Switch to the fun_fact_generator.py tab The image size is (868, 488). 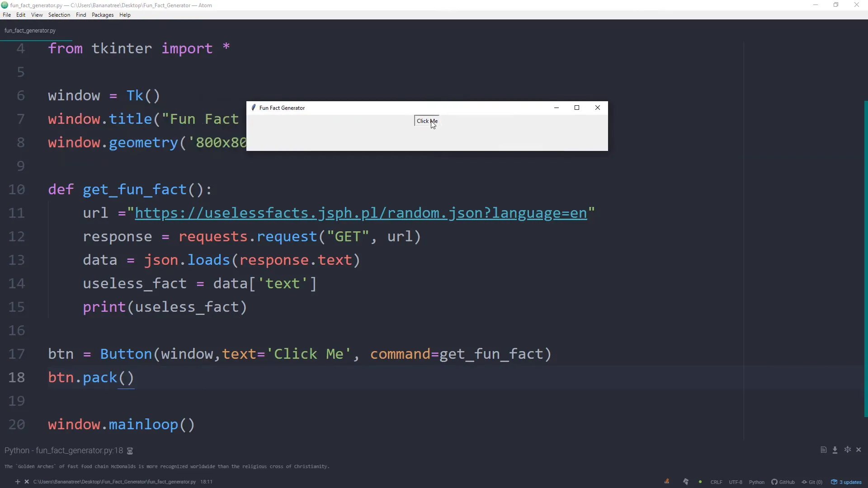(x=30, y=30)
